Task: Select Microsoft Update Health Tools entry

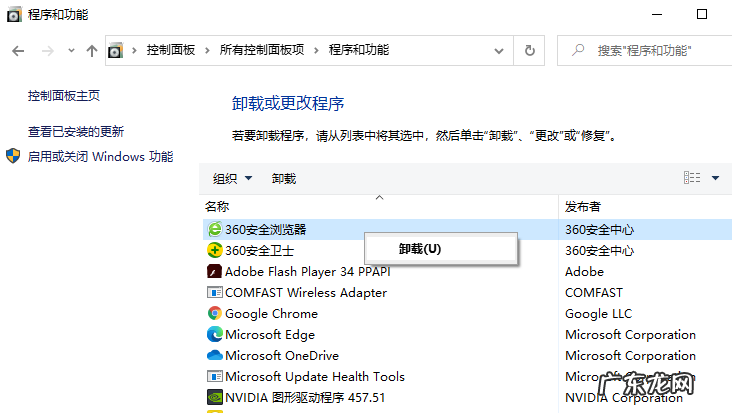Action: tap(315, 377)
